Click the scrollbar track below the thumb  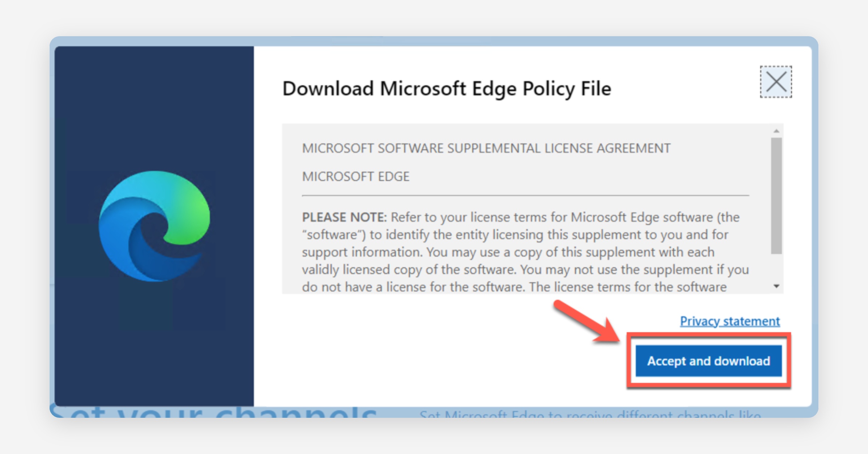point(776,269)
